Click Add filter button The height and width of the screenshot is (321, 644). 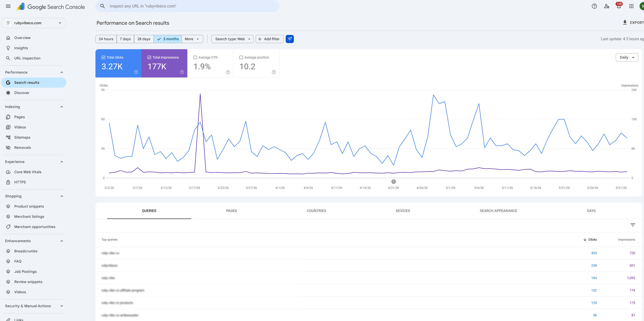[x=269, y=39]
